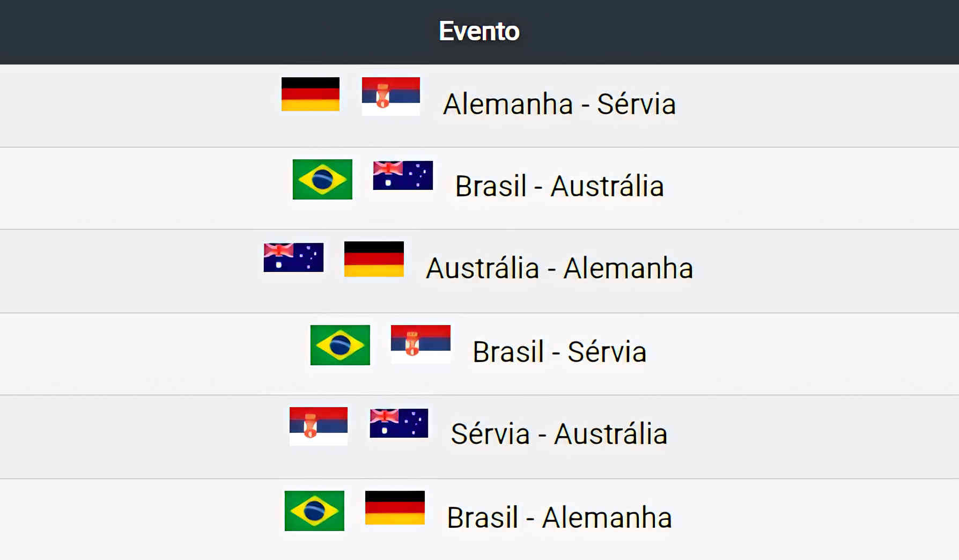The image size is (959, 560).
Task: Open the Alemanha - Sérvia event
Action: (559, 104)
